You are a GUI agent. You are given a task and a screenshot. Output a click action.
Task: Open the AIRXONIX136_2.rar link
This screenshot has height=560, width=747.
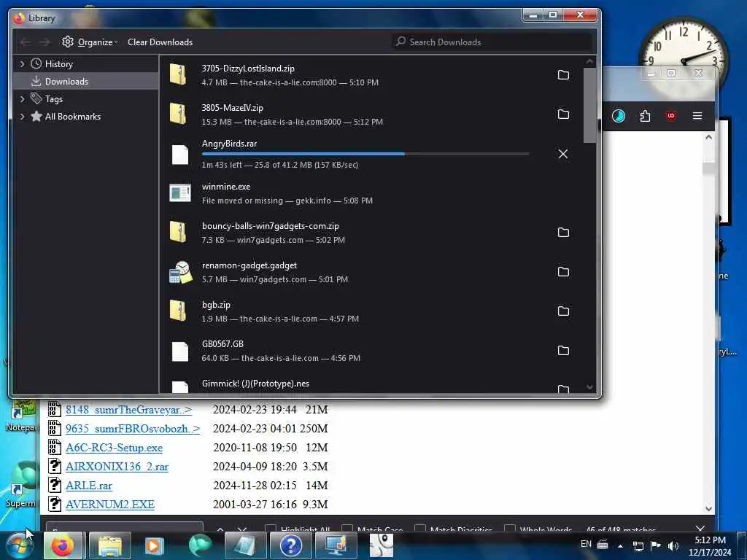point(117,467)
